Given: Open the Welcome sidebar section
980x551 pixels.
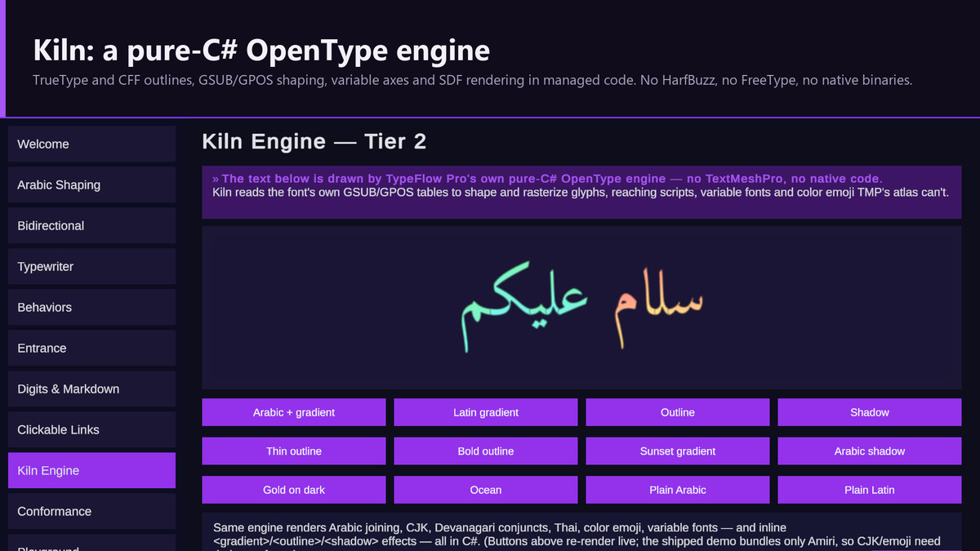Looking at the screenshot, I should (91, 144).
